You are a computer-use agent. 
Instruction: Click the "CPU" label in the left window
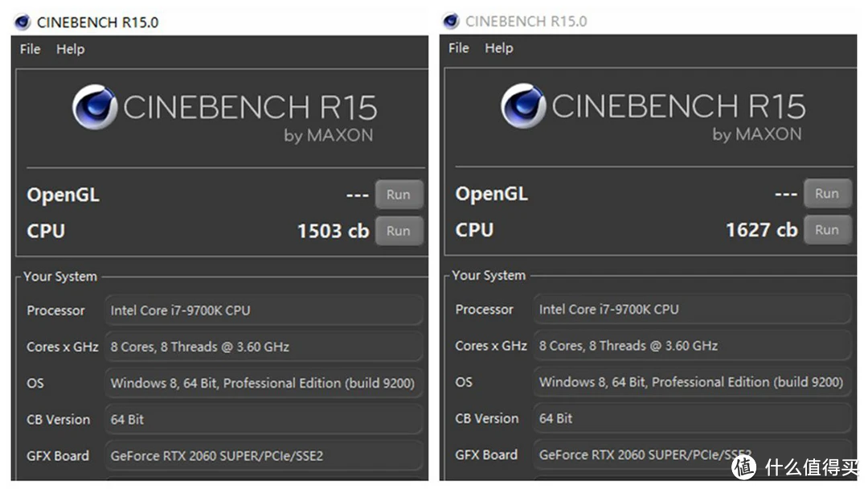[46, 231]
